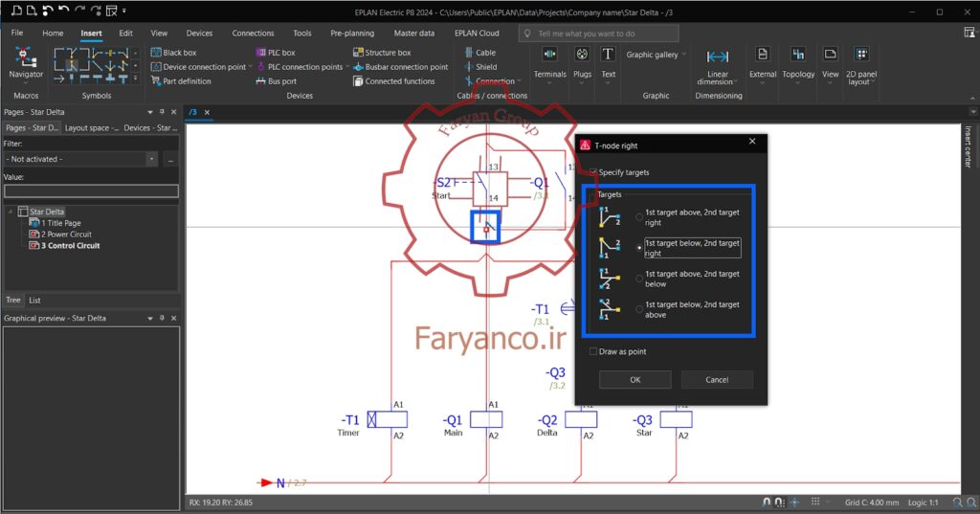Select the highlighted T-node symbol in Symbols gallery

(72, 65)
